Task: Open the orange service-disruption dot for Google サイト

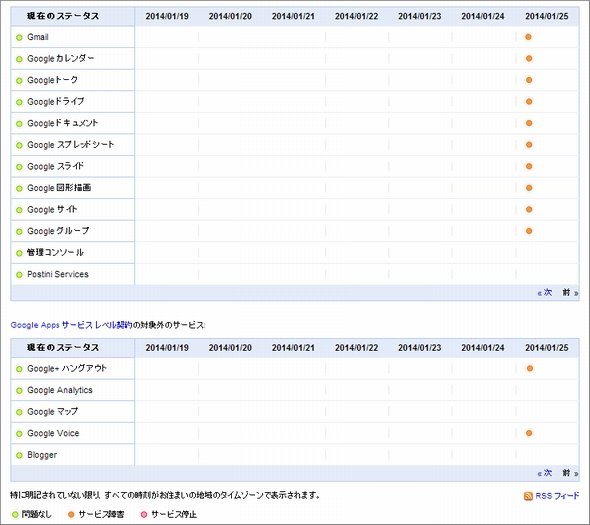Action: [x=529, y=209]
